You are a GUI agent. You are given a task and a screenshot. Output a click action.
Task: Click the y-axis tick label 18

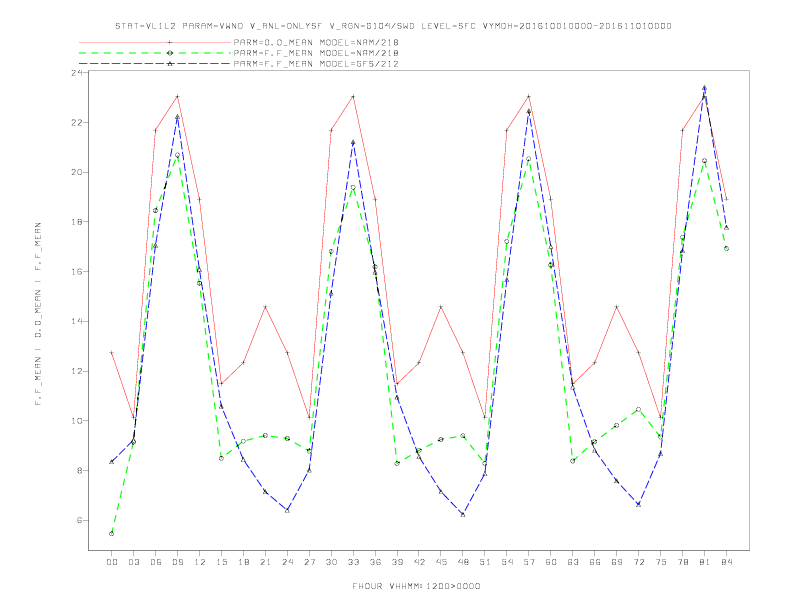(x=77, y=222)
